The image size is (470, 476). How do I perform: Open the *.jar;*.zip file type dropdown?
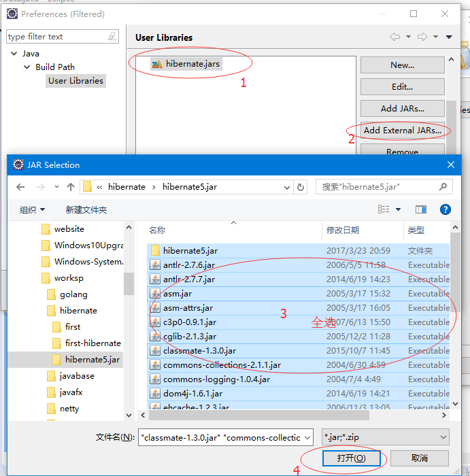[x=386, y=437]
